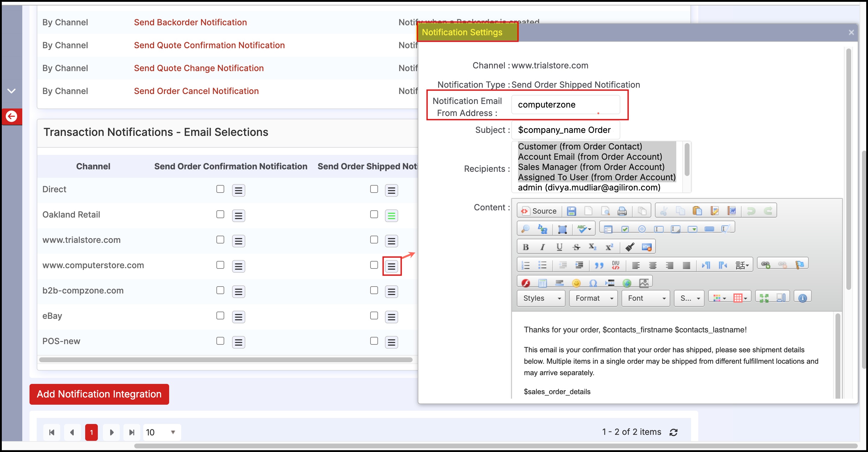Click the insert link icon

pos(765,265)
